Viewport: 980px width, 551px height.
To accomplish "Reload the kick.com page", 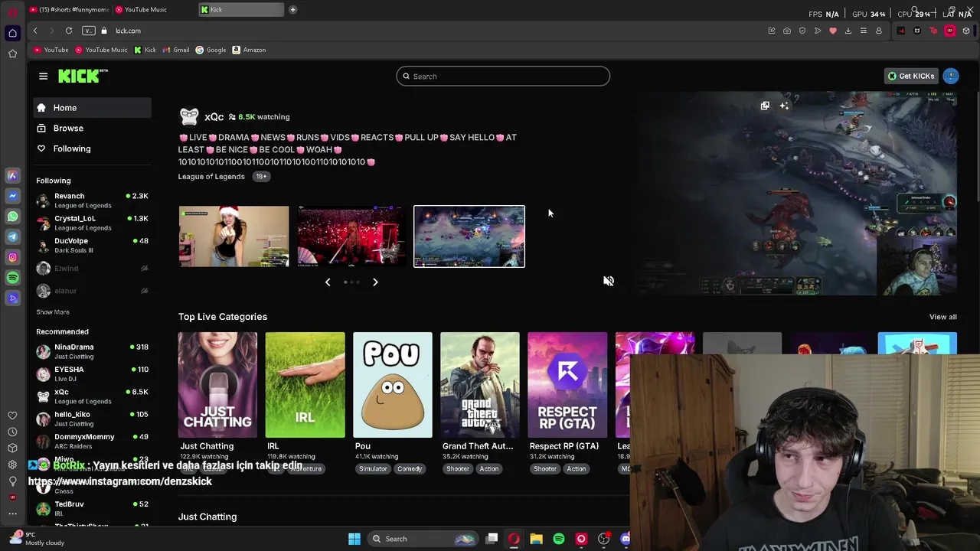I will [69, 31].
